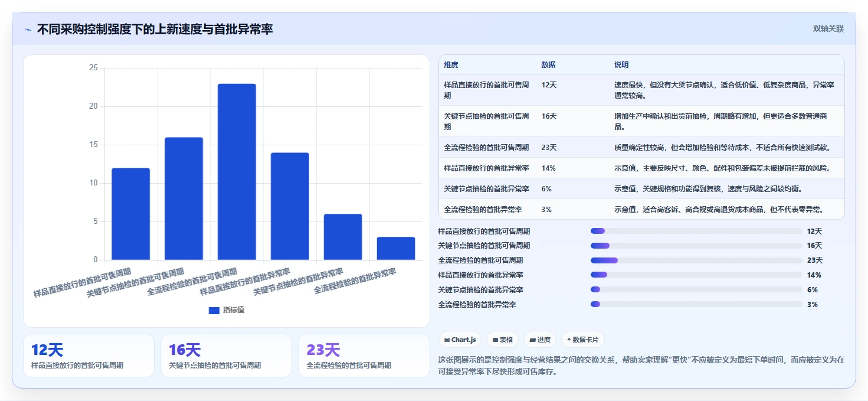Click the chart bar with value 6

pos(343,237)
